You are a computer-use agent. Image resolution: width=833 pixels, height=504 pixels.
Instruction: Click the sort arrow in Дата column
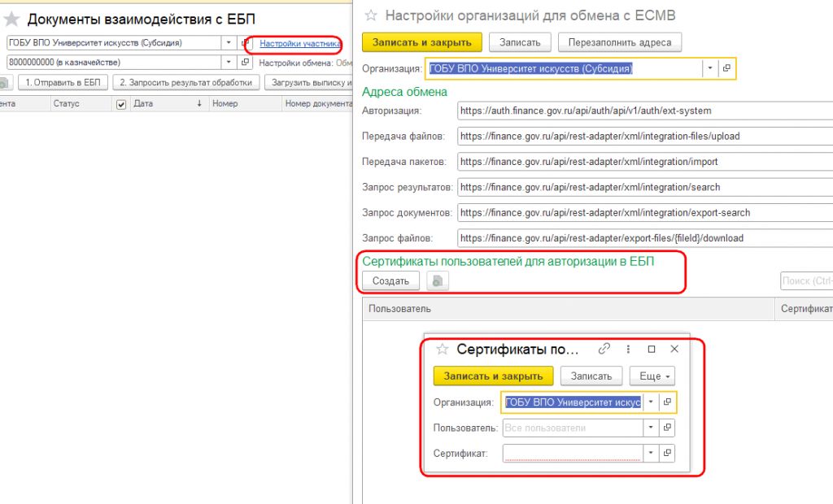[x=199, y=103]
